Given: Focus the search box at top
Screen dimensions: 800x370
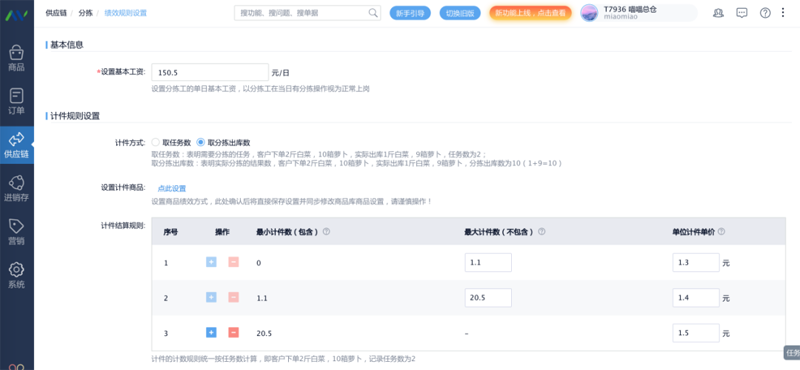Looking at the screenshot, I should tap(307, 13).
